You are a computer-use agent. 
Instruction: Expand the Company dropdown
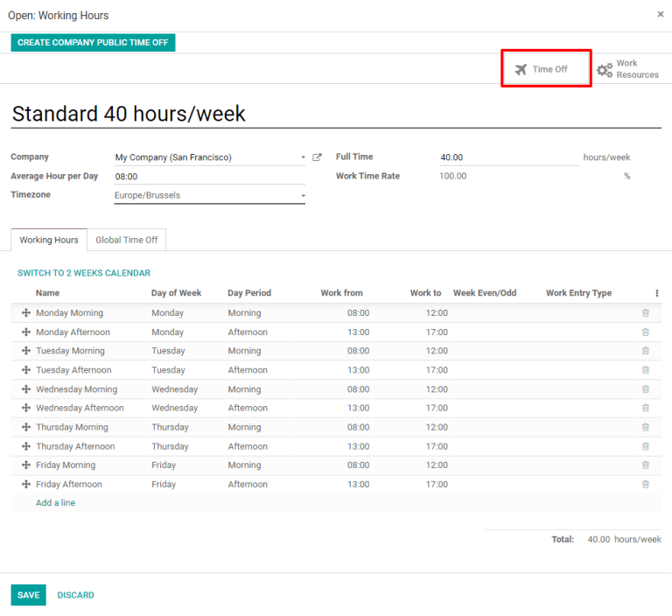(303, 157)
